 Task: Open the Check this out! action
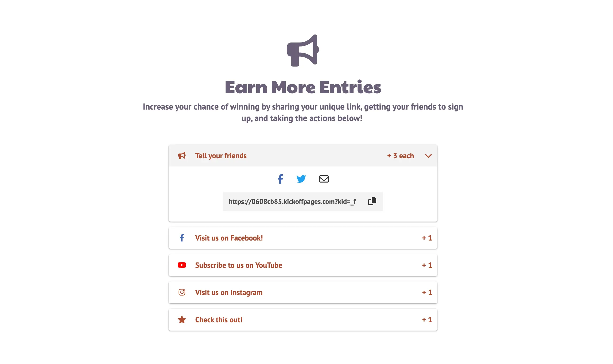(219, 320)
